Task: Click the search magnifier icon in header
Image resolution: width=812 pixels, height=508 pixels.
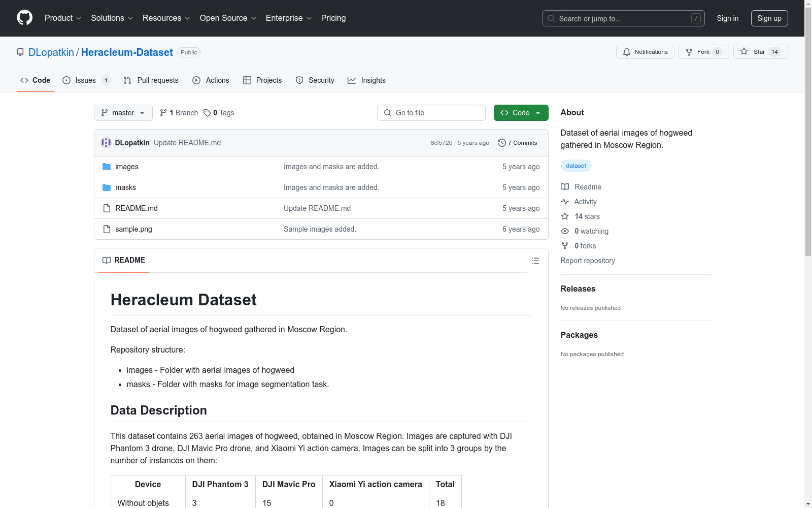Action: pyautogui.click(x=551, y=18)
